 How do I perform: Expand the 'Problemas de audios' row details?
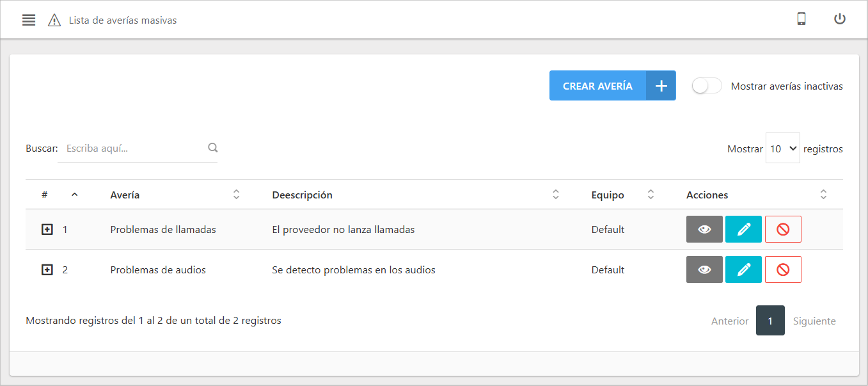47,269
